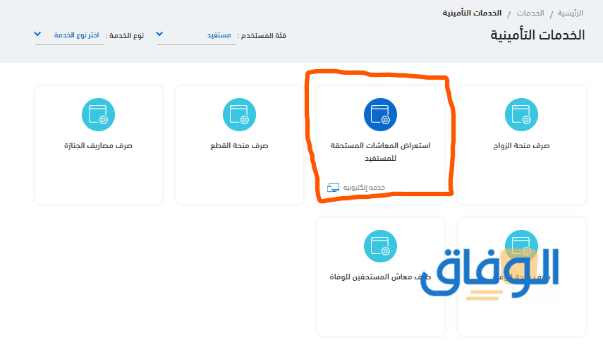This screenshot has width=603, height=364.
Task: Open استعراض المعاشات المستحقة للمستفيد service title
Action: coord(380,152)
